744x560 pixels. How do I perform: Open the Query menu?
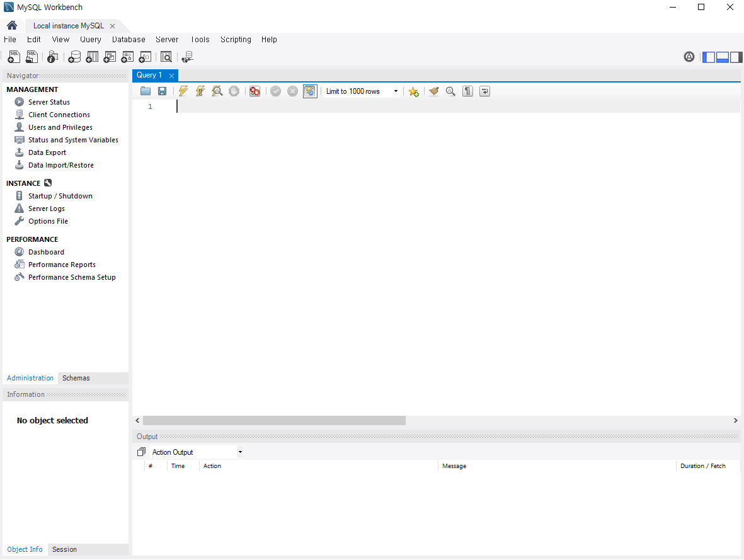(x=91, y=40)
